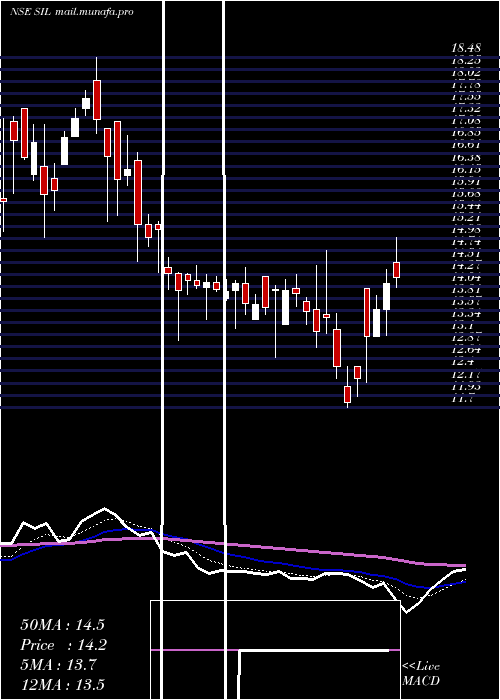Select the 12.4 price axis label
The height and width of the screenshot is (700, 500).
point(462,362)
